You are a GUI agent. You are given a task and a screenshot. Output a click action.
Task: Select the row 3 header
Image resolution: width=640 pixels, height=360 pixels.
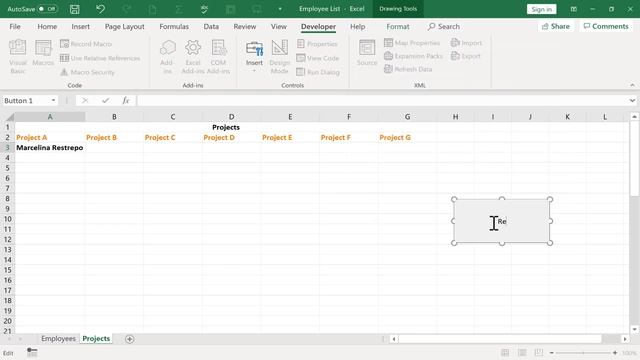point(7,148)
